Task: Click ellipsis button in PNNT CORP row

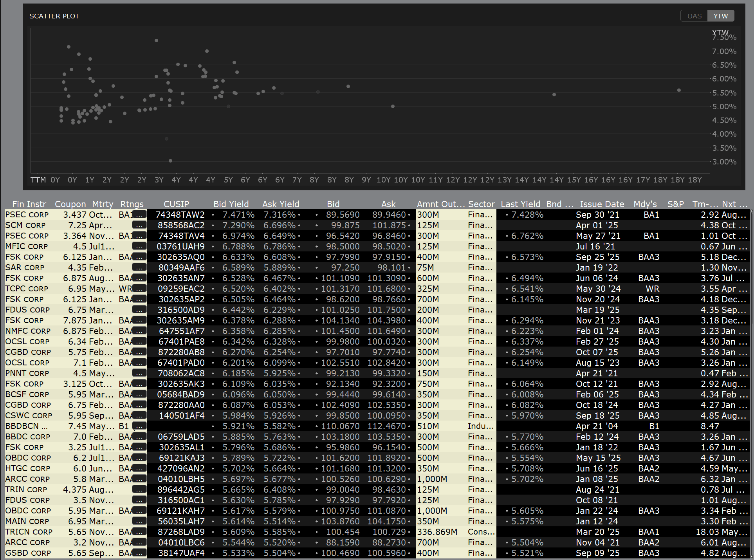Action: tap(139, 373)
